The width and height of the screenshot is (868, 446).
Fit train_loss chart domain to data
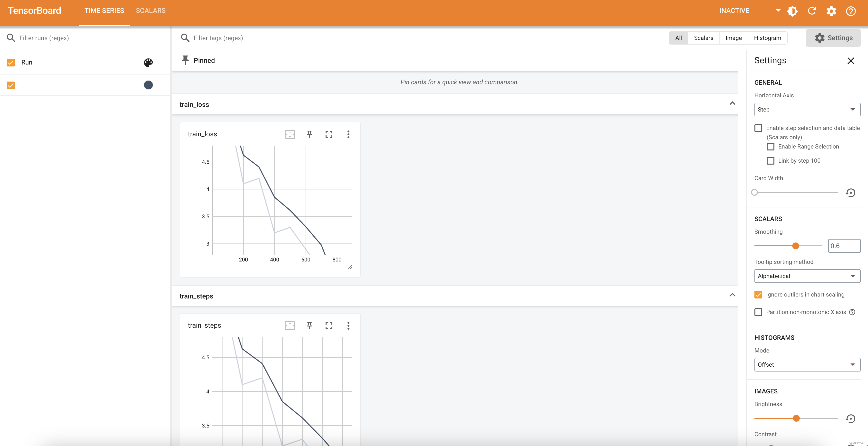point(290,134)
